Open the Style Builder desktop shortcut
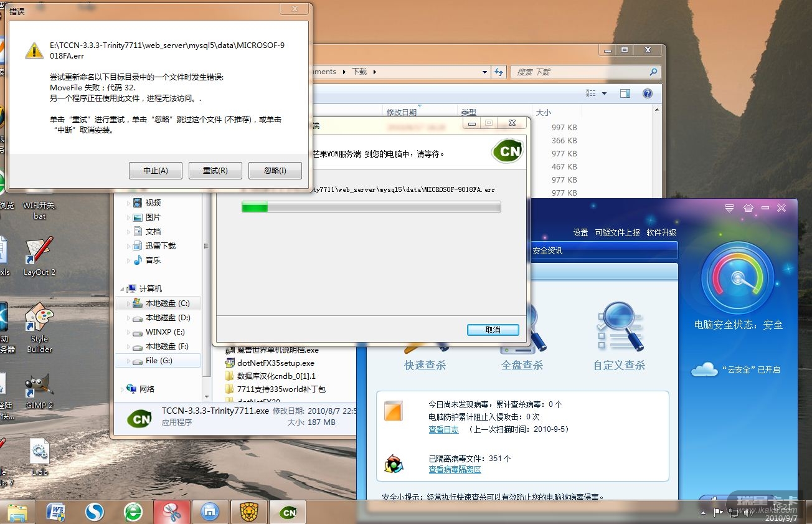 point(39,328)
